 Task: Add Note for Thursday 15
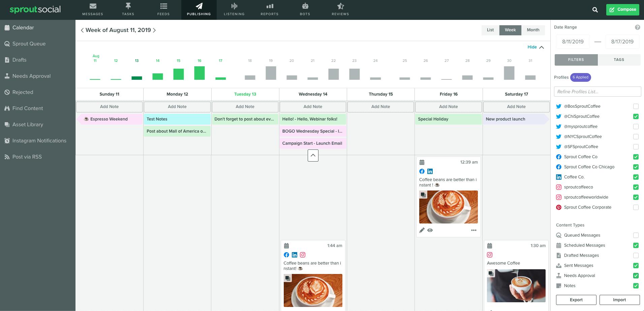381,107
